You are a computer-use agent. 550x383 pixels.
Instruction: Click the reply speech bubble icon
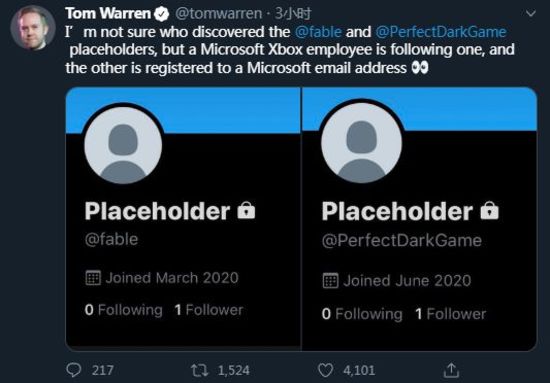pyautogui.click(x=74, y=370)
